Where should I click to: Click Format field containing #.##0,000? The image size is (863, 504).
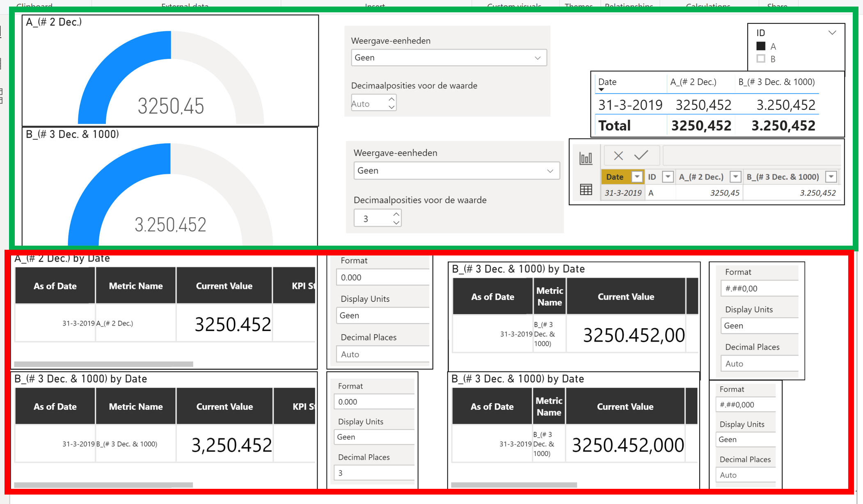tap(746, 405)
